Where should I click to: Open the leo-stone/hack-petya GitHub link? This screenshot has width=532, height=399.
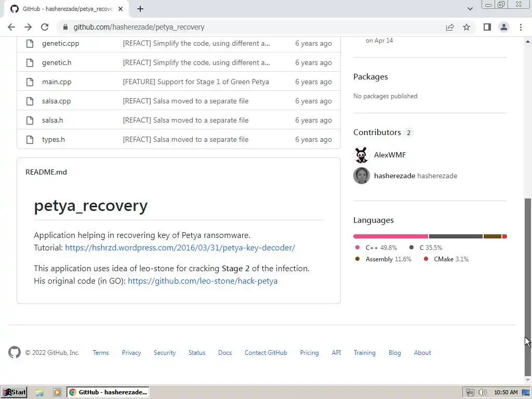[203, 281]
